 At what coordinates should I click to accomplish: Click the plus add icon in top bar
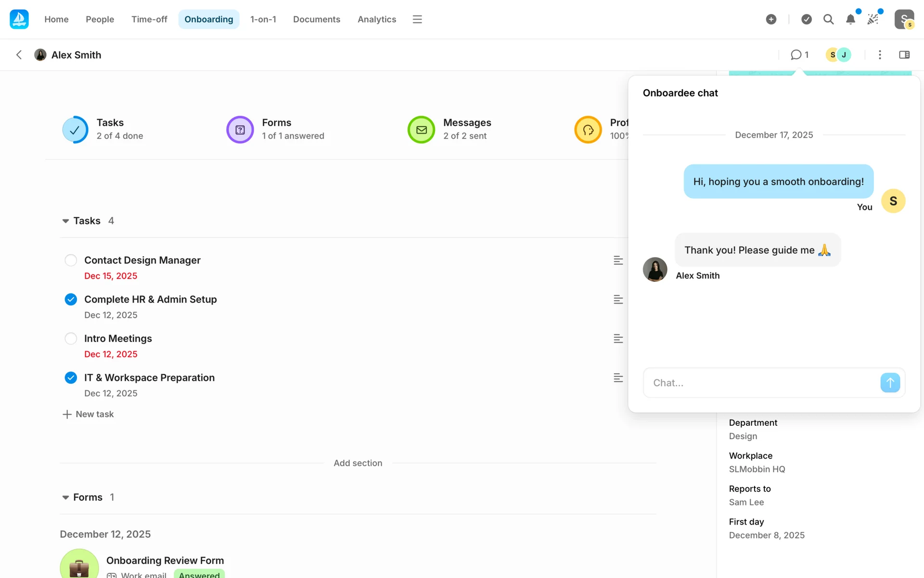(x=771, y=19)
